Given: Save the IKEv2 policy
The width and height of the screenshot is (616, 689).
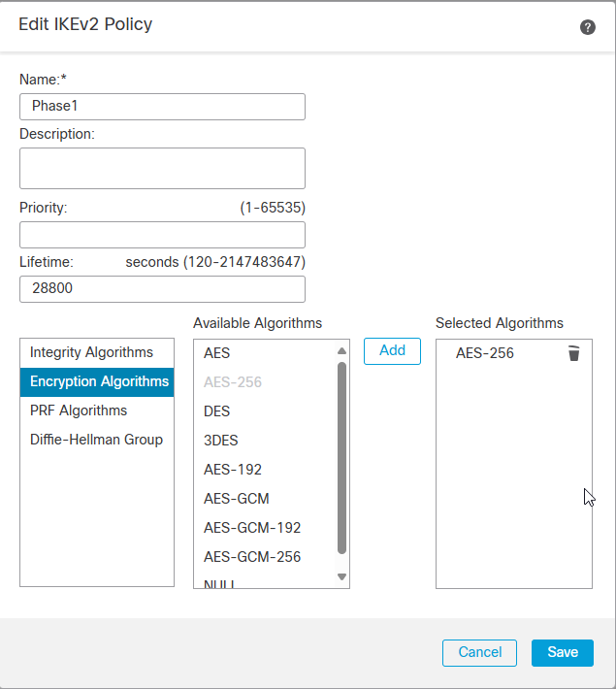Looking at the screenshot, I should [x=562, y=653].
